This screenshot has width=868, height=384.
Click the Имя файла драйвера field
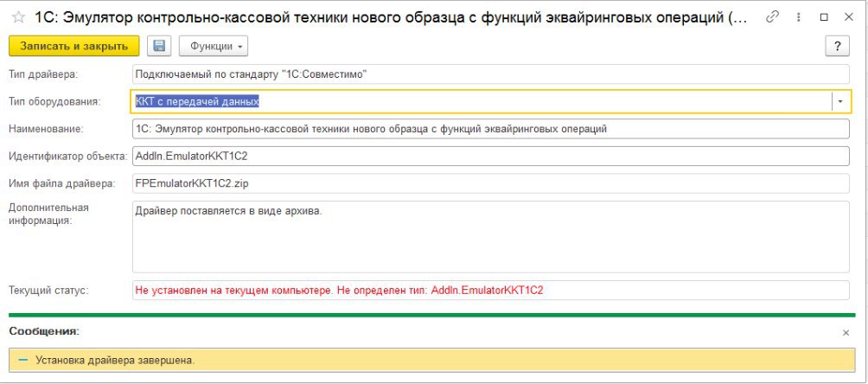[490, 183]
